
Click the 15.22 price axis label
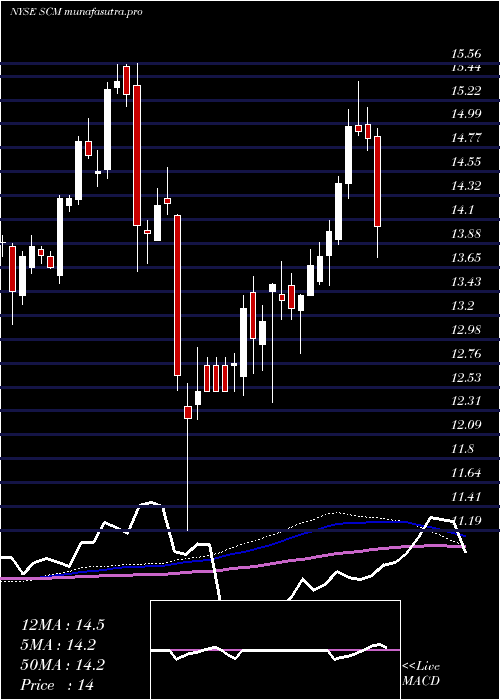466,91
